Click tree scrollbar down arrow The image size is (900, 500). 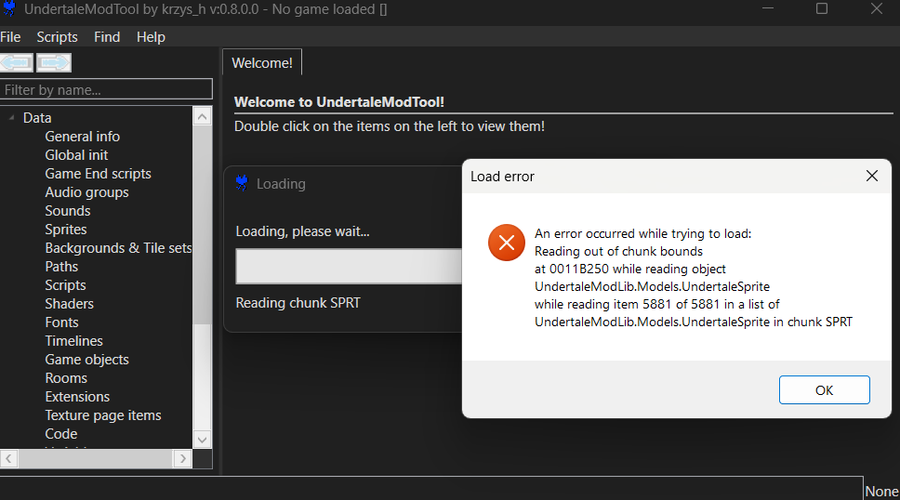(x=202, y=440)
